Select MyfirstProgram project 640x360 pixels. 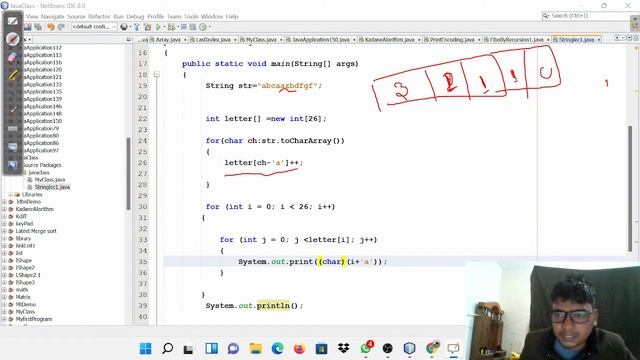pyautogui.click(x=33, y=319)
